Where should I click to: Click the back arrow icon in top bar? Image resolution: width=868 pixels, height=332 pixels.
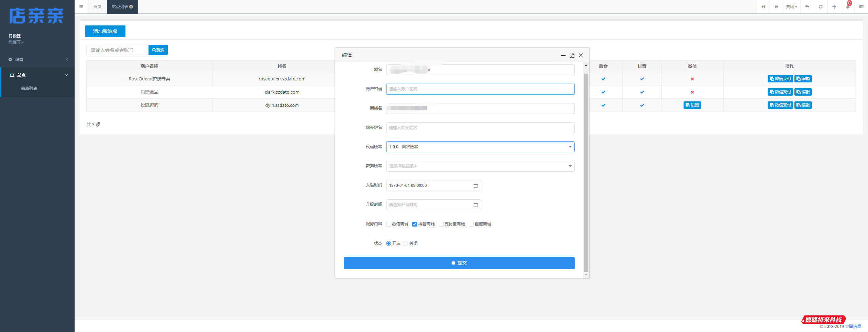(807, 7)
